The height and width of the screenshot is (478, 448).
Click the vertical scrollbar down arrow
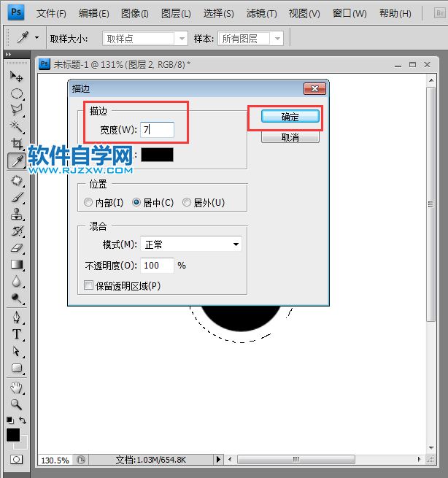coord(431,448)
